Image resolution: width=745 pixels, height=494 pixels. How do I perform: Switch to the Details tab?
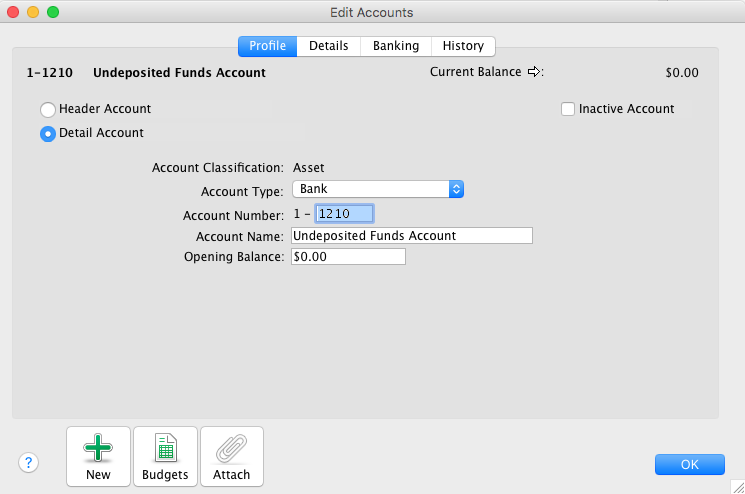[x=329, y=46]
